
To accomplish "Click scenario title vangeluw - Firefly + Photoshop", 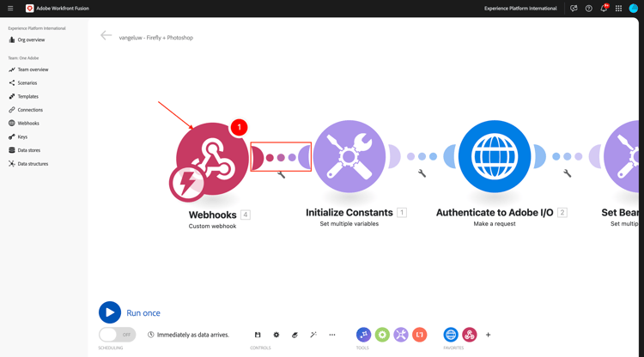I will (x=156, y=38).
